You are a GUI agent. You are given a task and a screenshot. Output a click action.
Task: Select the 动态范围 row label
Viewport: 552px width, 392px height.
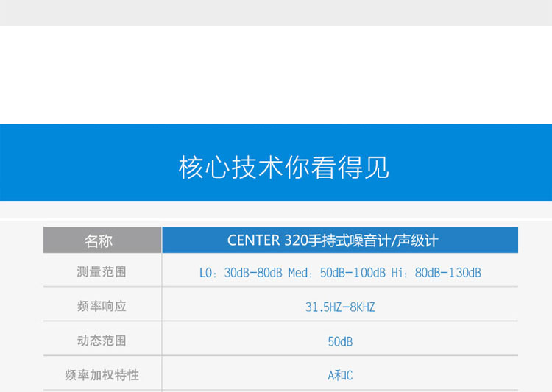pos(102,341)
